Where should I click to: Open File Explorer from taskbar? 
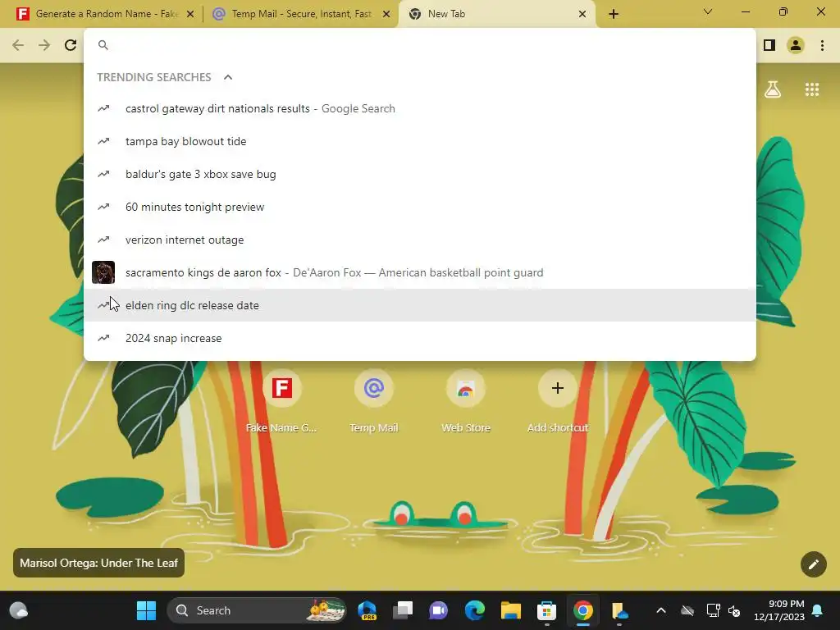[x=510, y=610]
